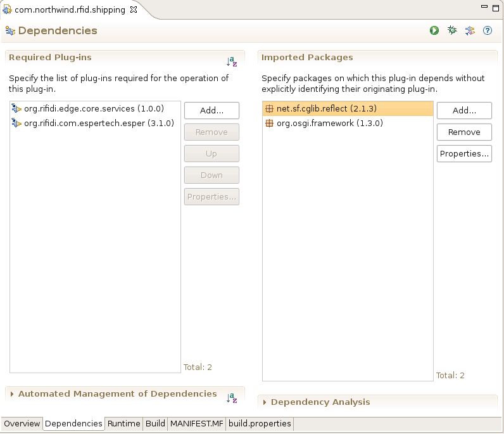Image resolution: width=504 pixels, height=434 pixels.
Task: Click Total: 2 under Imported Packages
Action: (x=450, y=375)
